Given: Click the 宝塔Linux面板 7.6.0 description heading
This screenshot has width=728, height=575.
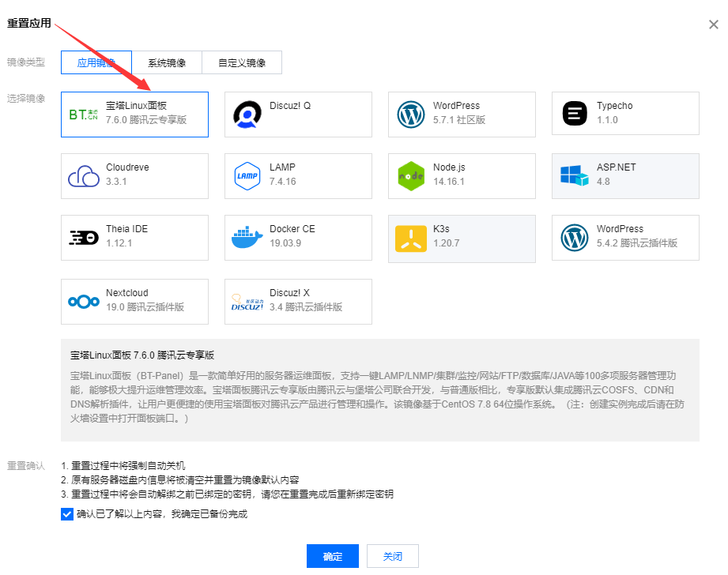Looking at the screenshot, I should coord(142,355).
